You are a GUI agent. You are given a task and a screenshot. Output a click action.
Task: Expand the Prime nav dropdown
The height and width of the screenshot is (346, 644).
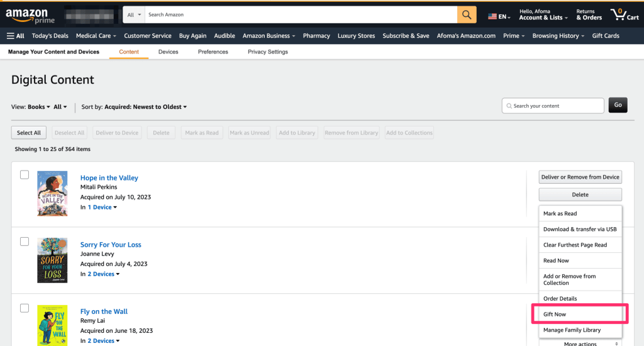[514, 36]
